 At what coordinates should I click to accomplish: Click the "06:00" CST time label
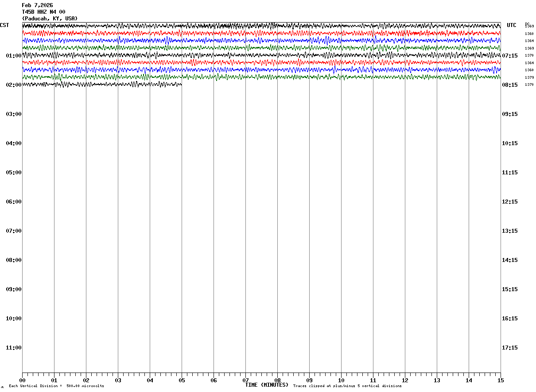(x=14, y=202)
